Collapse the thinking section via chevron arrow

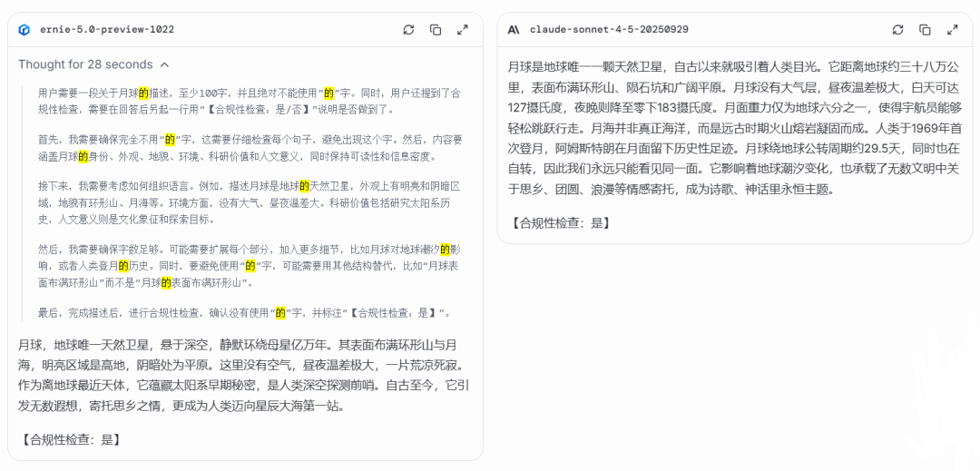(164, 64)
